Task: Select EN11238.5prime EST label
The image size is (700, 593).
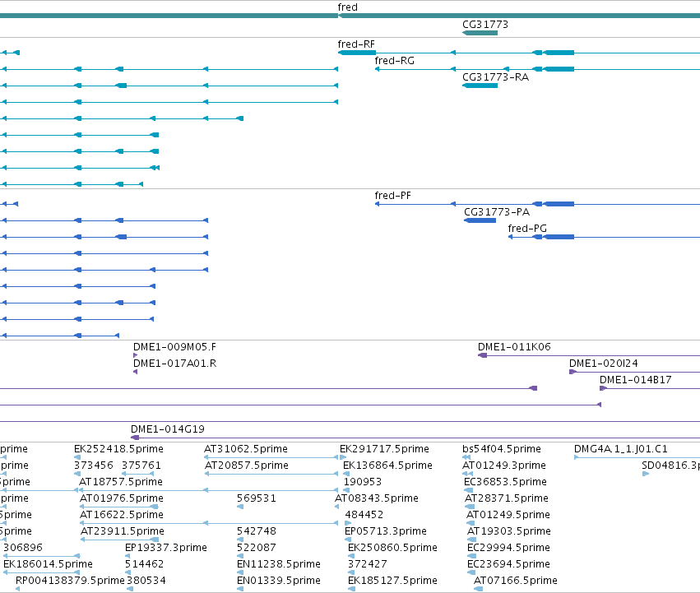Action: (x=279, y=564)
